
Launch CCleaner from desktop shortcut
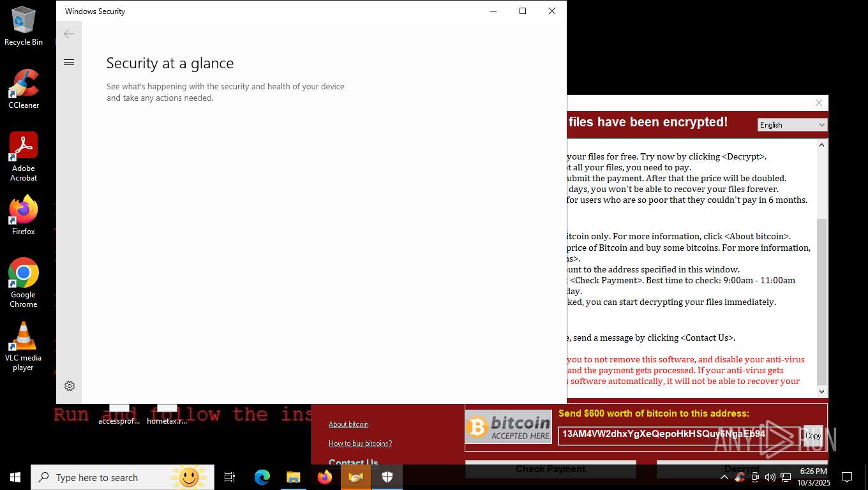click(24, 89)
